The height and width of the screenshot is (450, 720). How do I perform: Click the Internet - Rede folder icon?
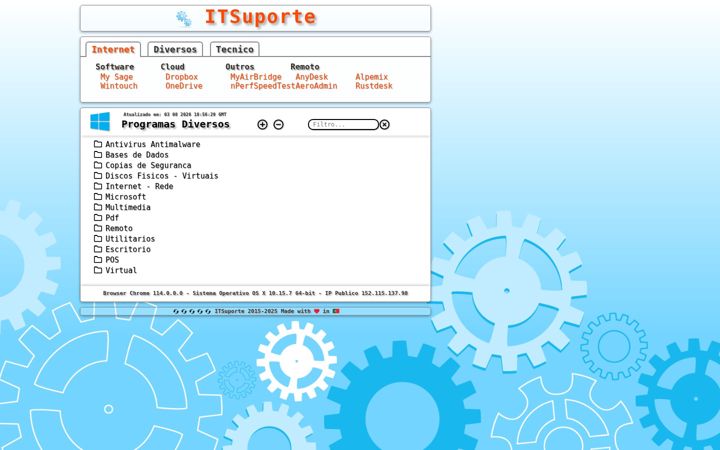coord(98,186)
